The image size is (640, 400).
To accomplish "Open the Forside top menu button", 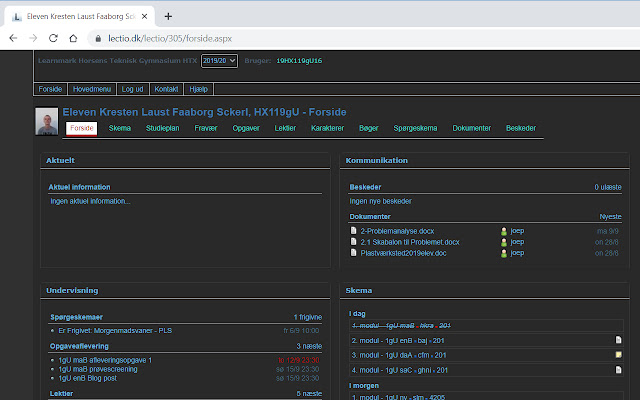I will tap(50, 89).
